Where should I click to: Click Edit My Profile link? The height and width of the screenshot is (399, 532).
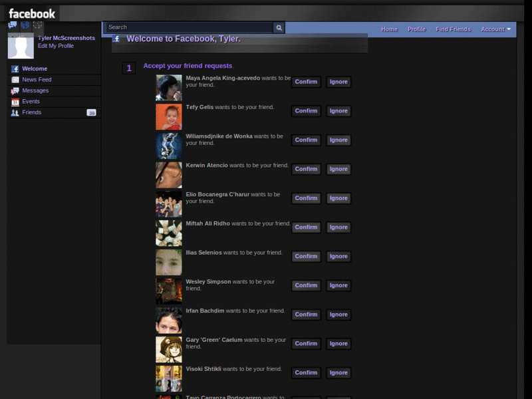click(56, 46)
